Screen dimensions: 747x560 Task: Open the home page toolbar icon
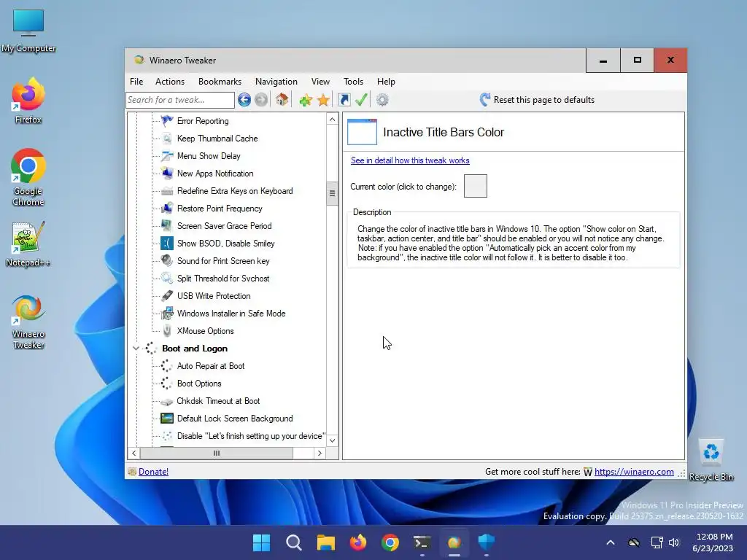[x=282, y=99]
